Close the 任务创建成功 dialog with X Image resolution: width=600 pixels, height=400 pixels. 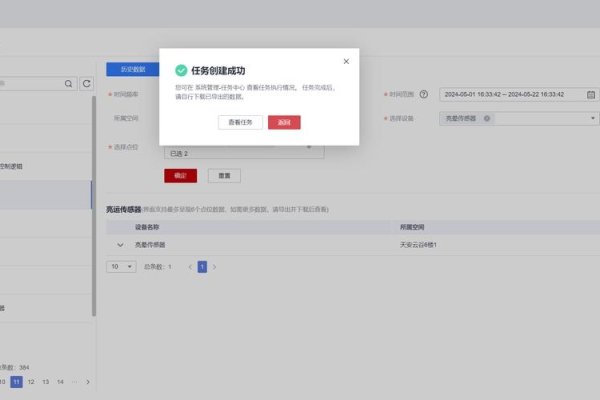[346, 61]
